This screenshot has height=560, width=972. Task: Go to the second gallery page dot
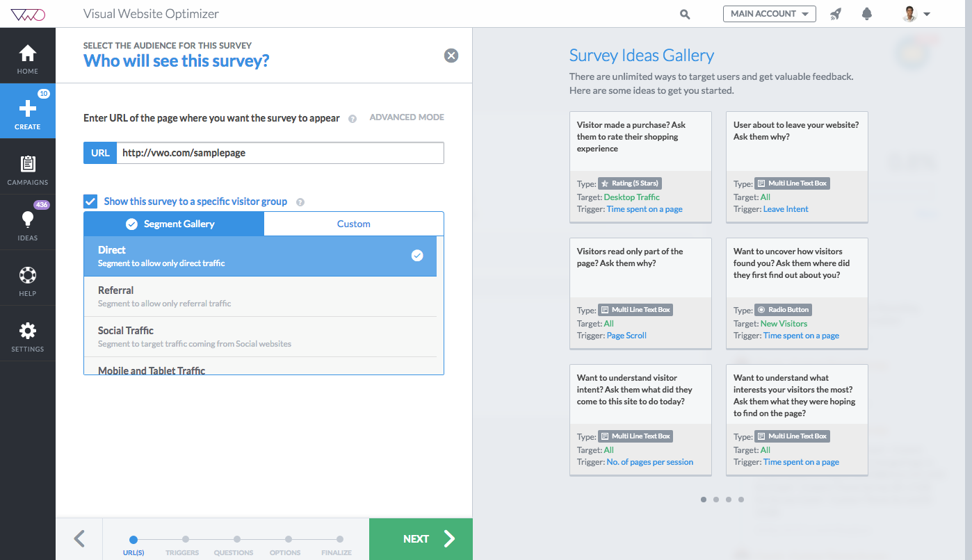716,500
